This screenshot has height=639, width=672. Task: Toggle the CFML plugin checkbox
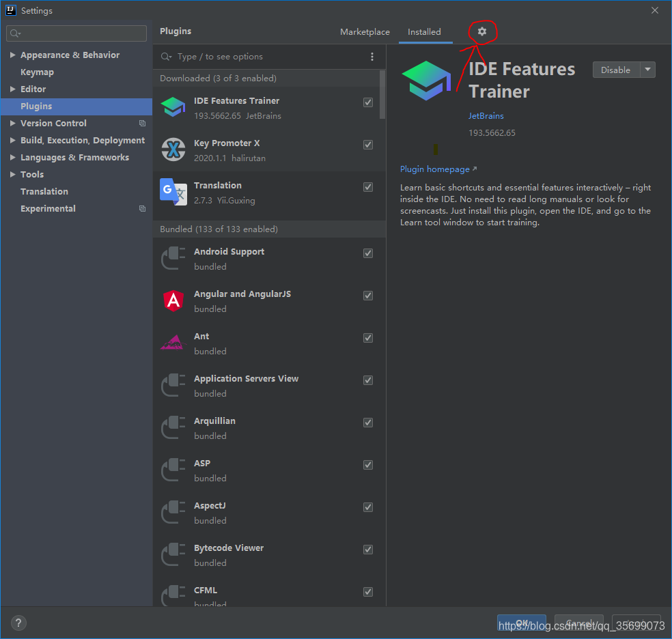[367, 592]
